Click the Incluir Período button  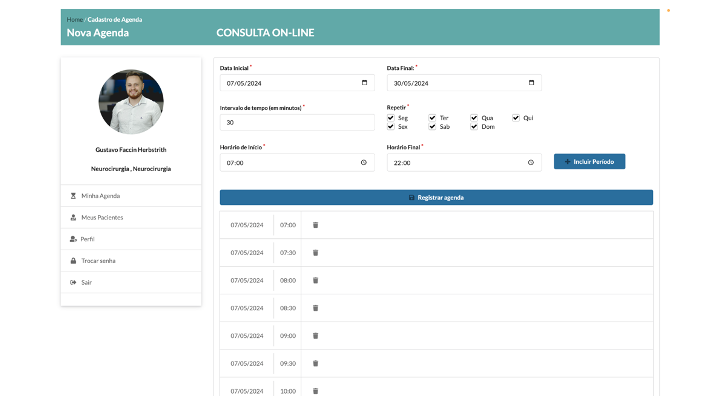pyautogui.click(x=589, y=161)
